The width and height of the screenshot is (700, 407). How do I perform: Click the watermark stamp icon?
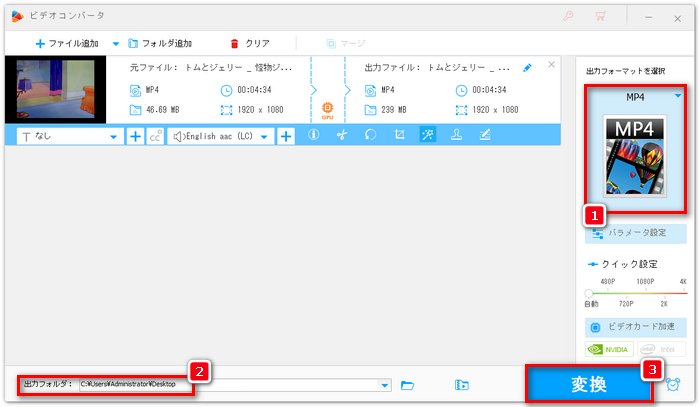(x=456, y=136)
